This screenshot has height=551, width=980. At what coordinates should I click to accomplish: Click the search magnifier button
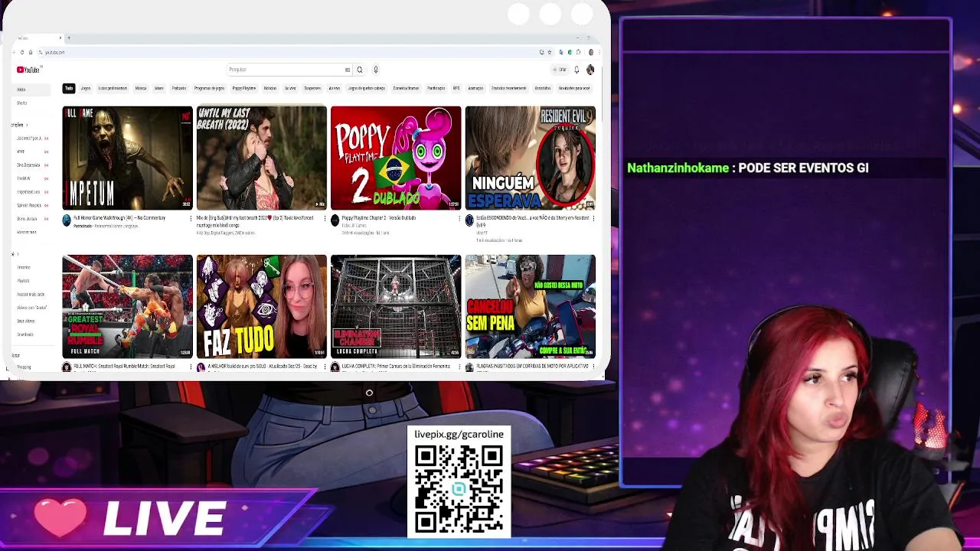(360, 70)
